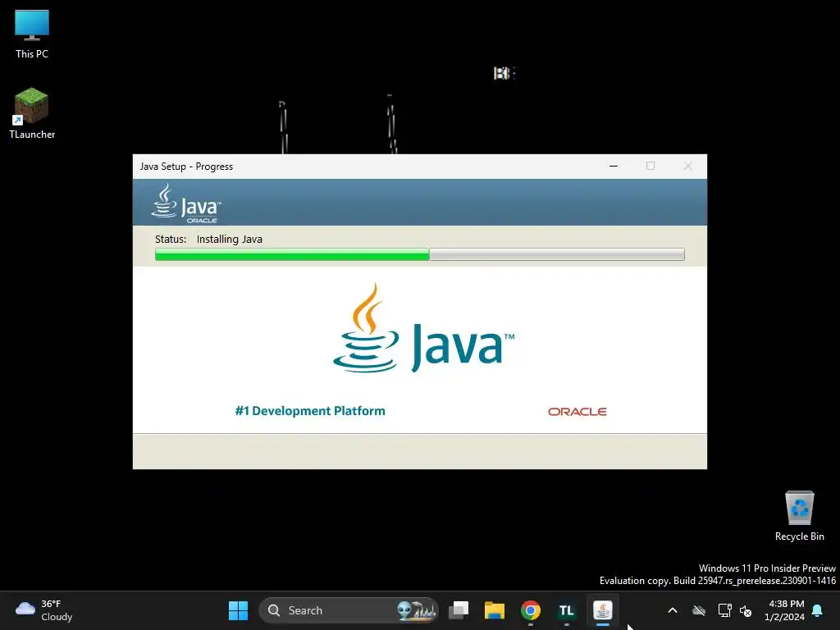
Task: Select Java Setup taskbar icon
Action: [x=603, y=610]
